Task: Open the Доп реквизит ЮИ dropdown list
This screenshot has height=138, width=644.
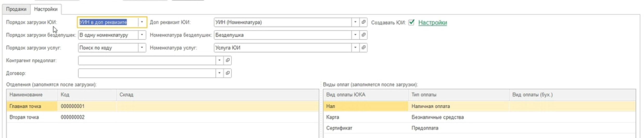Action: coord(355,22)
